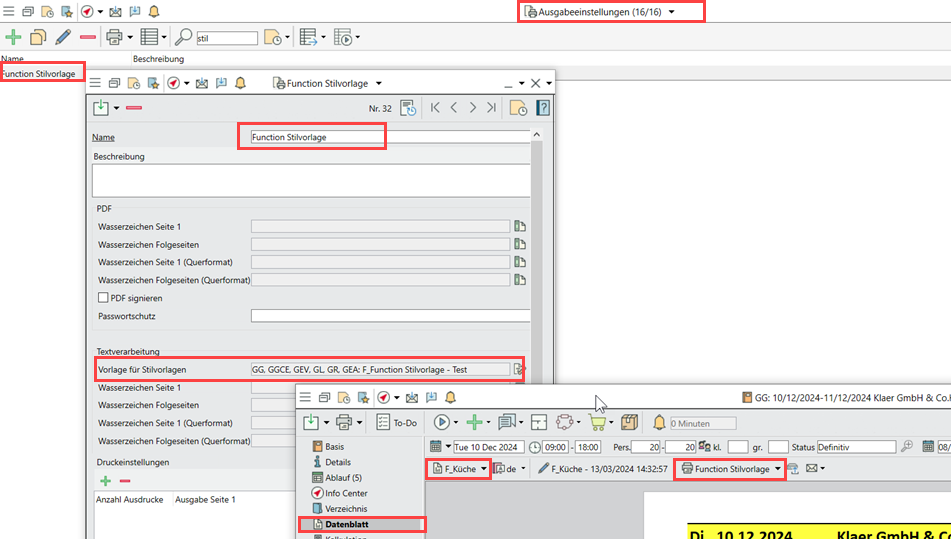Viewport: 951px width, 539px height.
Task: Enable the 'PDF signieren' checkbox
Action: pos(103,298)
